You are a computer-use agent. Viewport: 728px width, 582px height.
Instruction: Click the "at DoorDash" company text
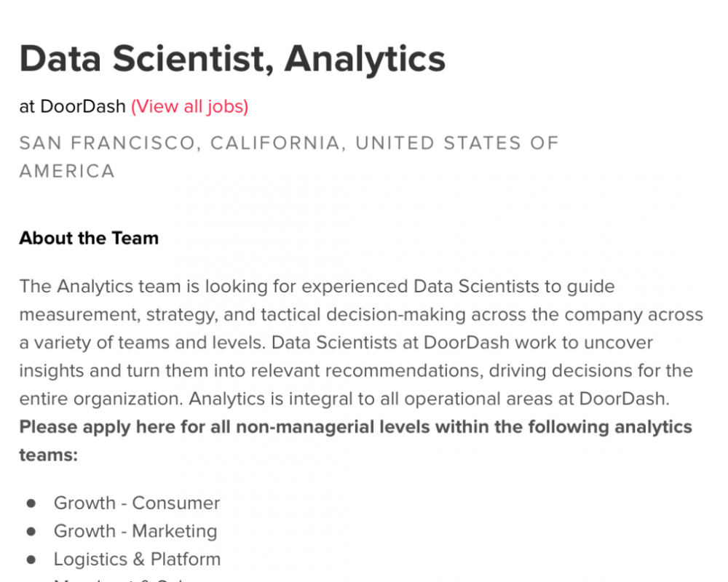(73, 107)
